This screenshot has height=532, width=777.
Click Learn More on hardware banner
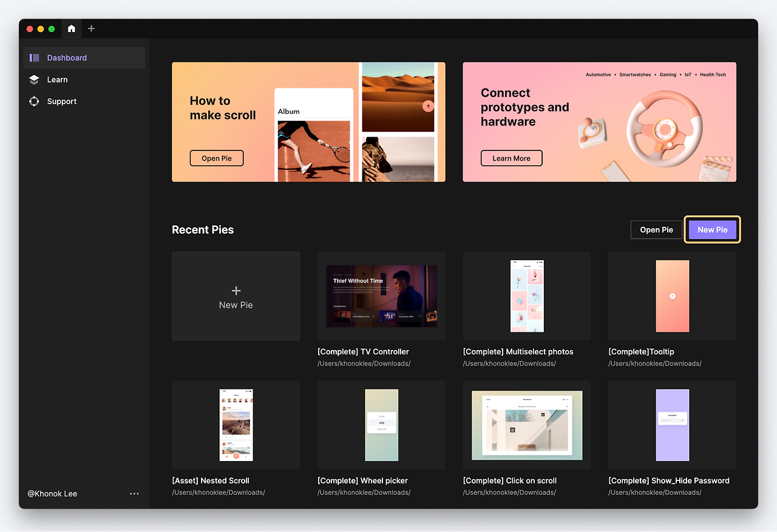click(511, 158)
